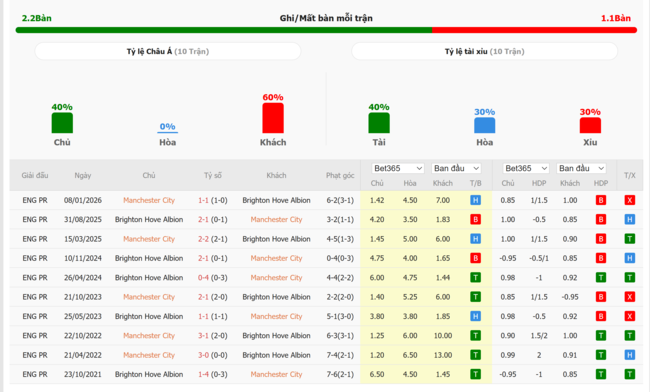Click the corner stat 0-4(0-3)
Image resolution: width=650 pixels, height=392 pixels.
pos(340,258)
